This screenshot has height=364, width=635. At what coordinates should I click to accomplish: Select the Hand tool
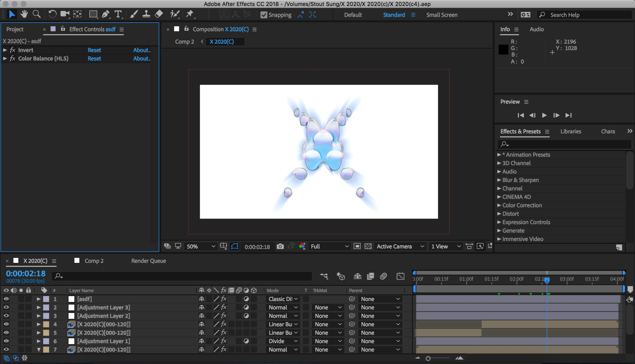(x=24, y=14)
